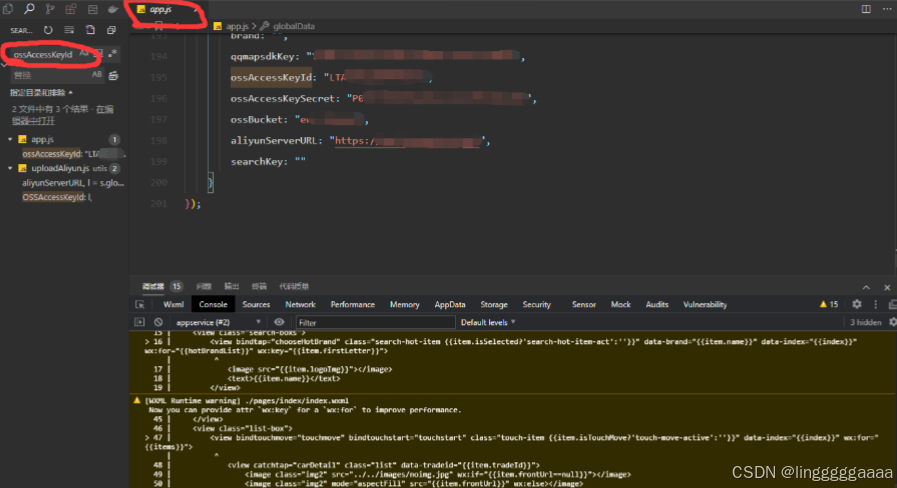
Task: Switch to the Wxml tab
Action: pyautogui.click(x=173, y=304)
